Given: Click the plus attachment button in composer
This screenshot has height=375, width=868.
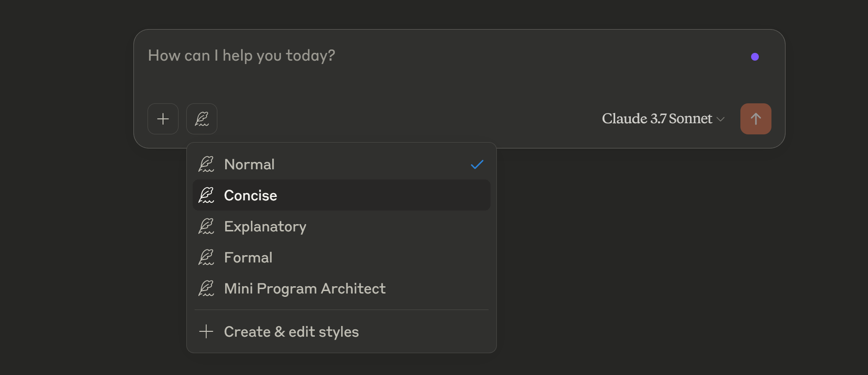Looking at the screenshot, I should [x=163, y=119].
